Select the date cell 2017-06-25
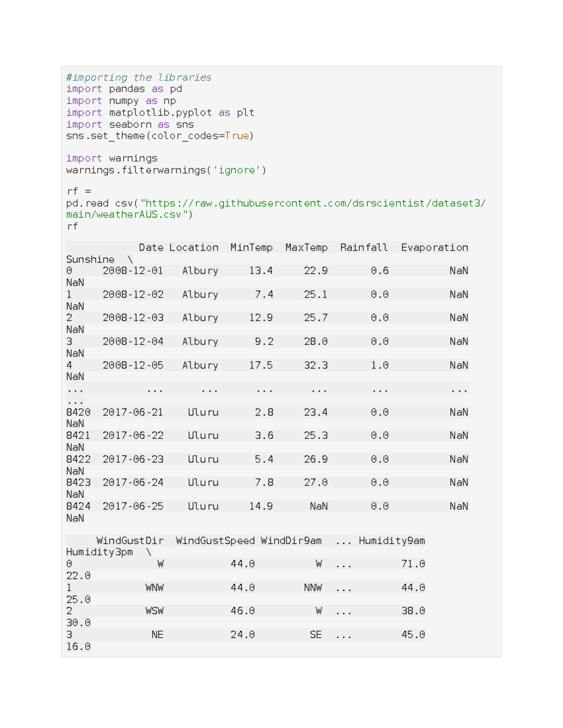 (x=133, y=506)
